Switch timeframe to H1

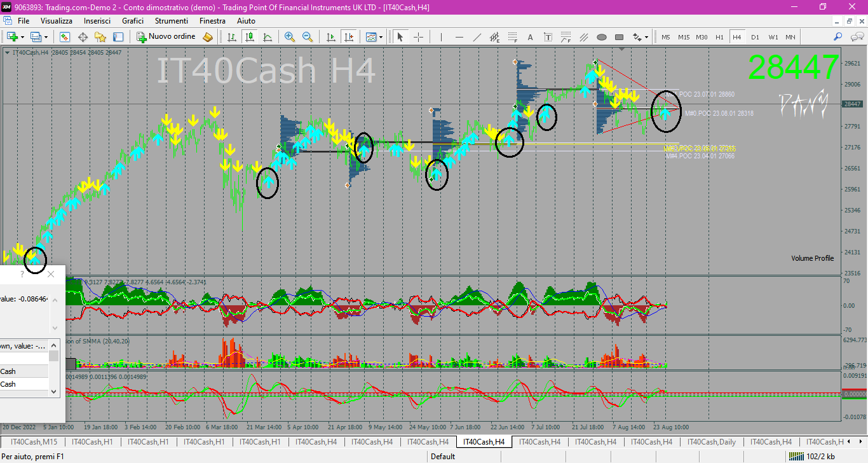point(719,37)
